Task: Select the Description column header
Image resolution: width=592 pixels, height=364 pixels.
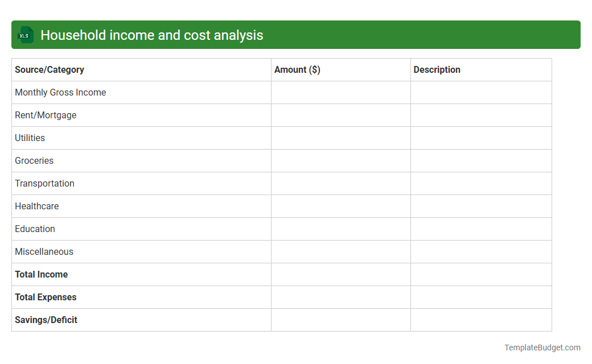Action: point(437,69)
